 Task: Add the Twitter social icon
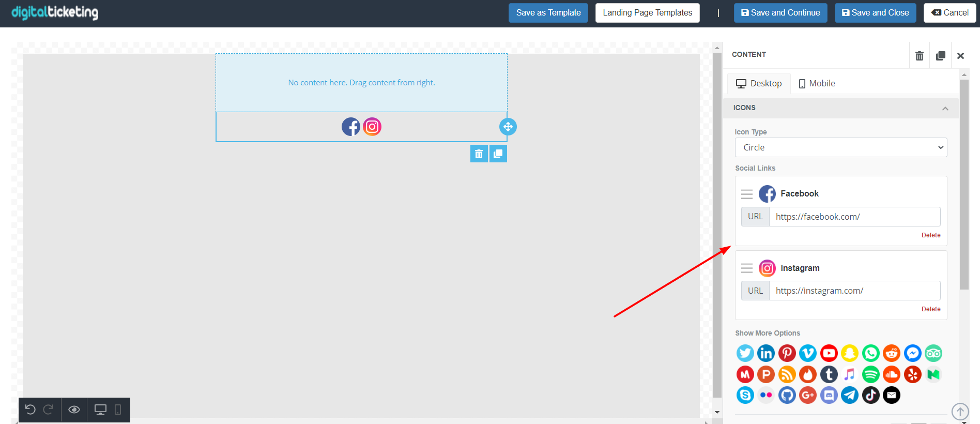coord(745,353)
